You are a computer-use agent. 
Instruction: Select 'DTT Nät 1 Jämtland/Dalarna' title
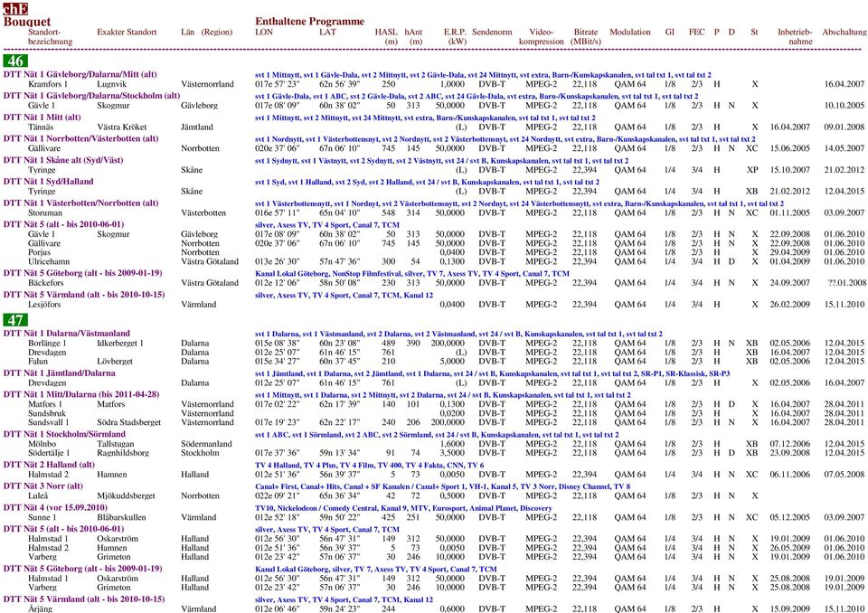[x=60, y=373]
